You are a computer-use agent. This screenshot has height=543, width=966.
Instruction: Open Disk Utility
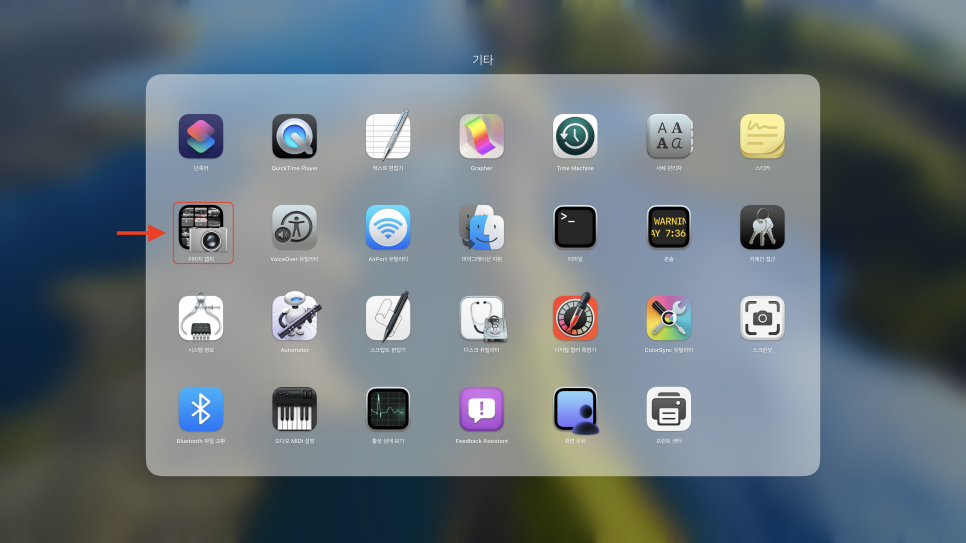(481, 318)
